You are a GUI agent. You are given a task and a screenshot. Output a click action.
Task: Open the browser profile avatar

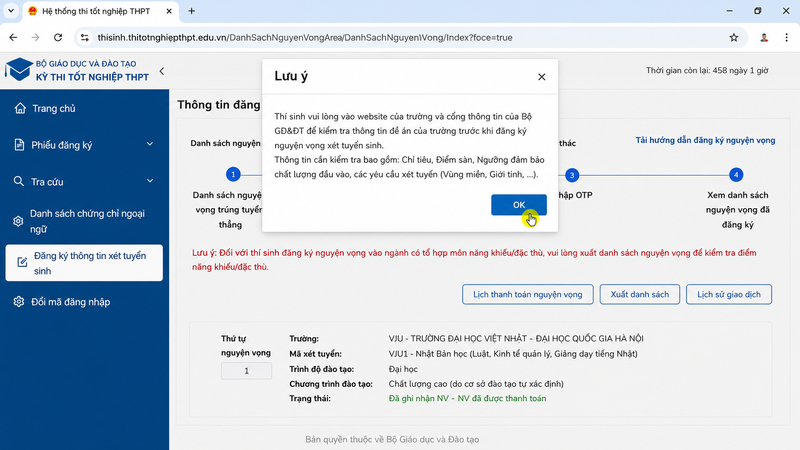click(x=764, y=37)
